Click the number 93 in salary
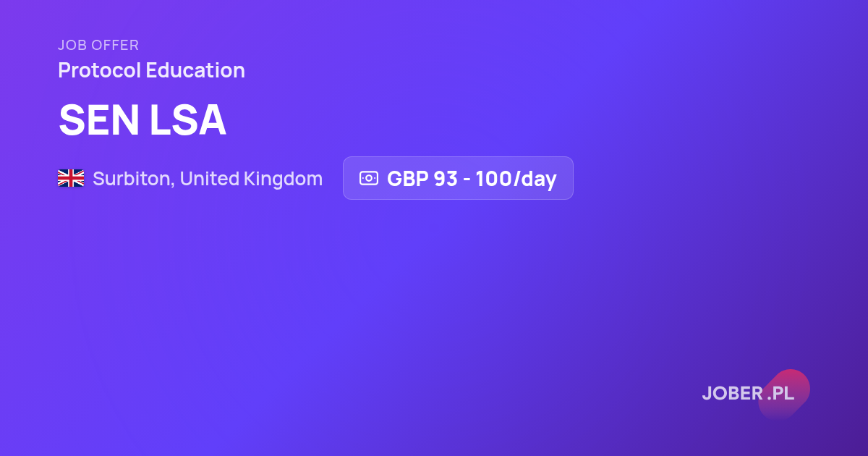The width and height of the screenshot is (868, 456). coord(446,179)
